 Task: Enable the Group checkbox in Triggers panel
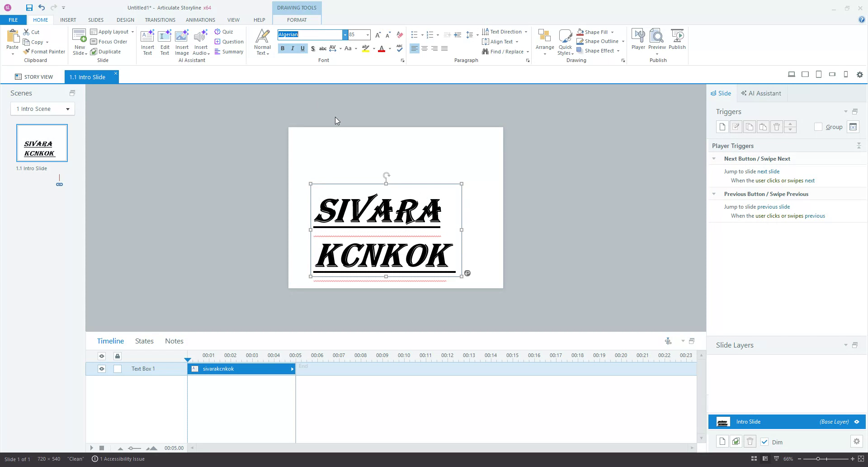[x=818, y=127]
